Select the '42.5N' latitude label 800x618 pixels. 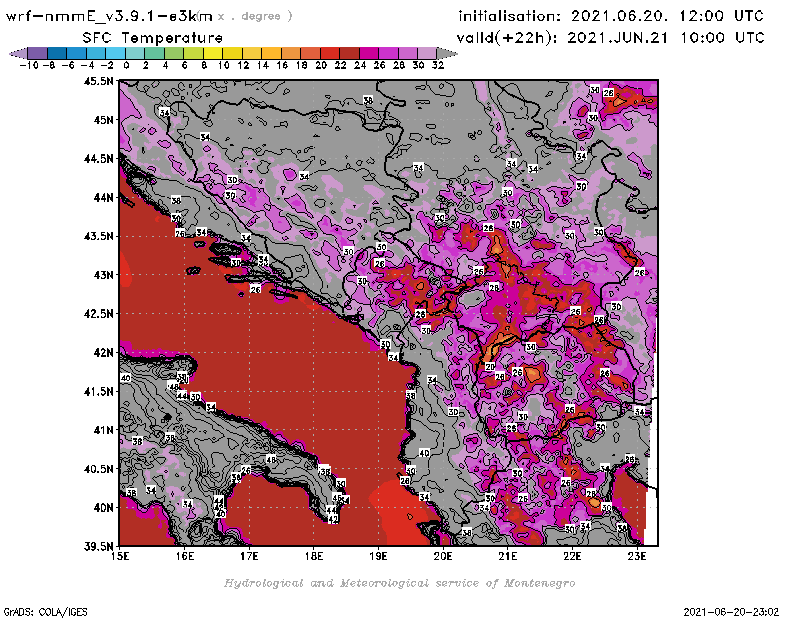click(98, 314)
